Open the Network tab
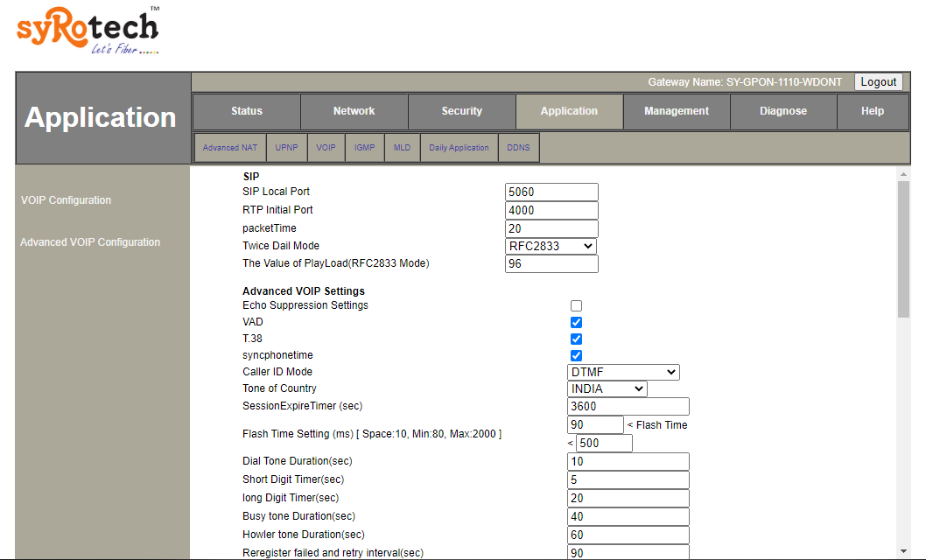 click(x=354, y=111)
